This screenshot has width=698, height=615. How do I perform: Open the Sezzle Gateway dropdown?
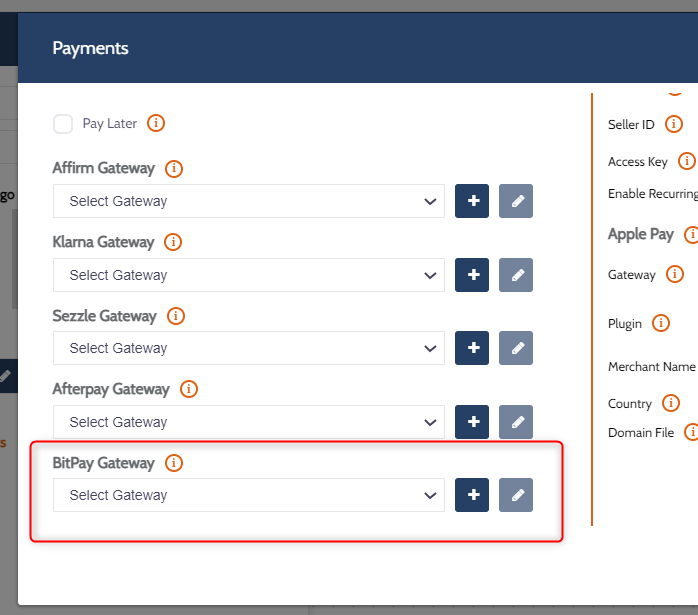point(249,348)
